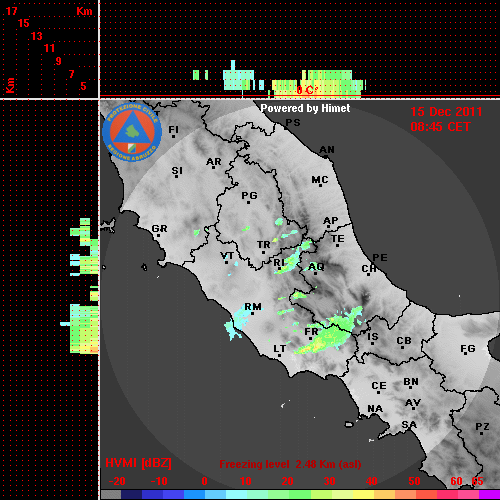Click the "HVMI [dBZ]" product label
The width and height of the screenshot is (500, 500).
pos(138,463)
